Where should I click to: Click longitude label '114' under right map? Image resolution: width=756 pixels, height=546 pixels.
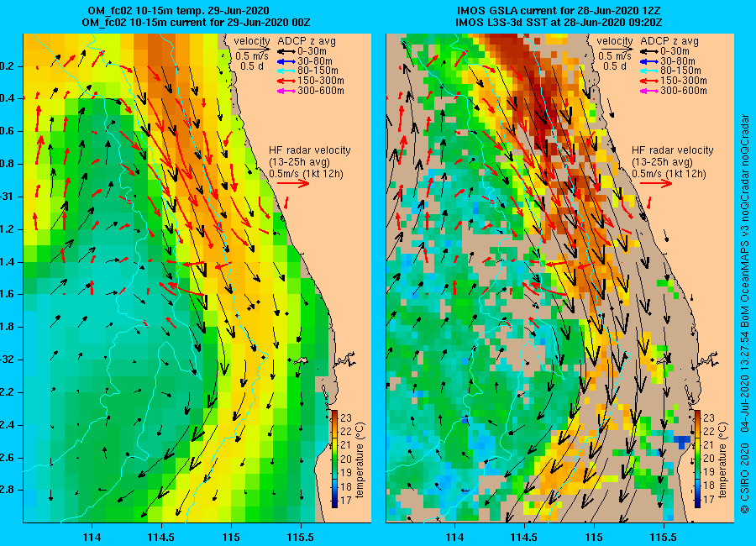pos(454,537)
